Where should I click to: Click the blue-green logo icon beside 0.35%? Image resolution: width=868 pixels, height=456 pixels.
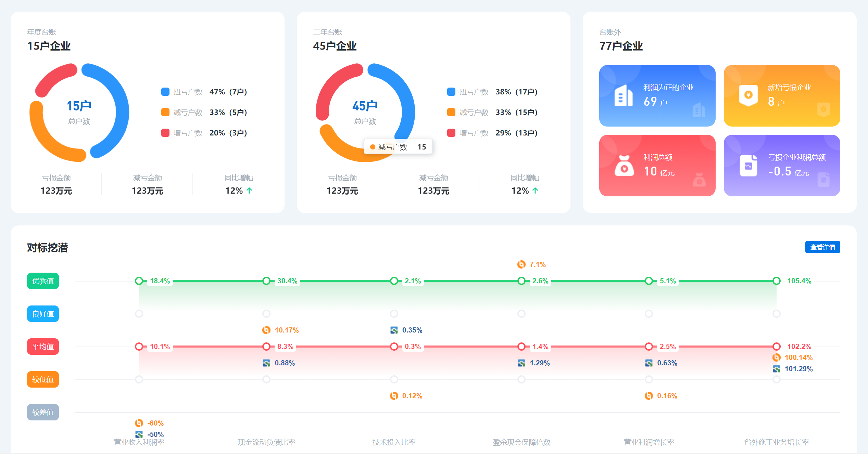pyautogui.click(x=394, y=330)
